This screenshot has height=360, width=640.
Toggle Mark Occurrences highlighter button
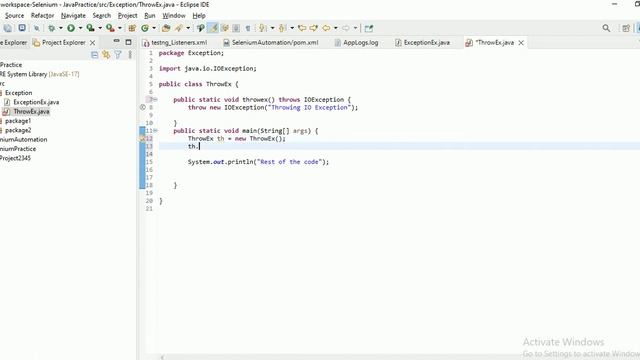tap(213, 28)
